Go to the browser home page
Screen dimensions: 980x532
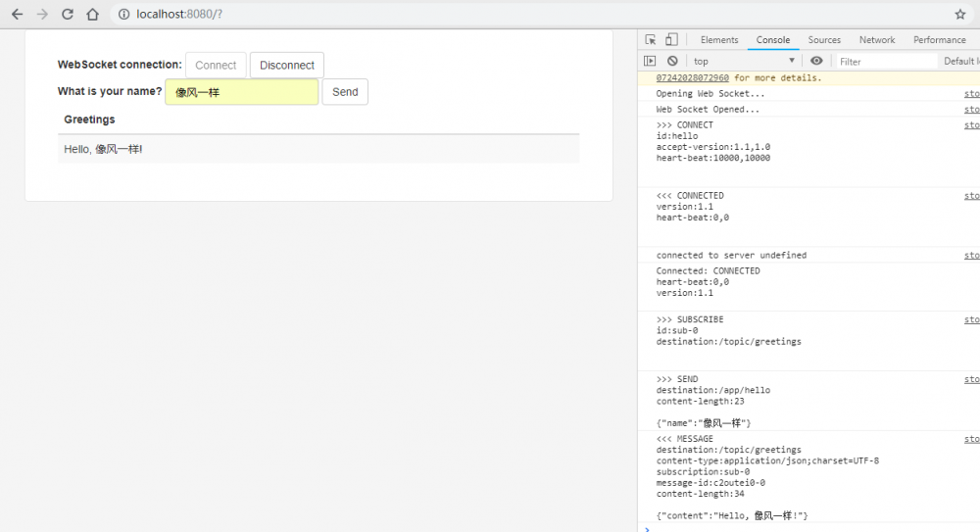[92, 15]
